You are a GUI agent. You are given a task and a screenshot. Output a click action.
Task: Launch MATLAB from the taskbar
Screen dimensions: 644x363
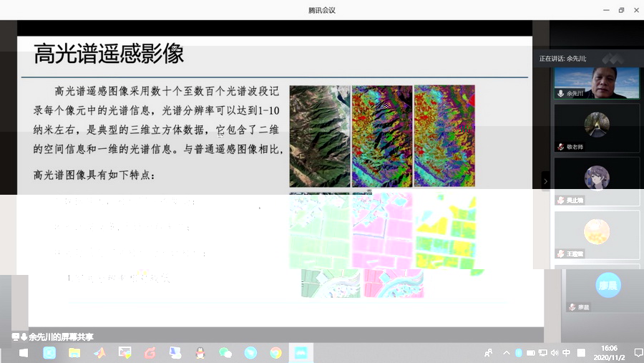pos(99,353)
